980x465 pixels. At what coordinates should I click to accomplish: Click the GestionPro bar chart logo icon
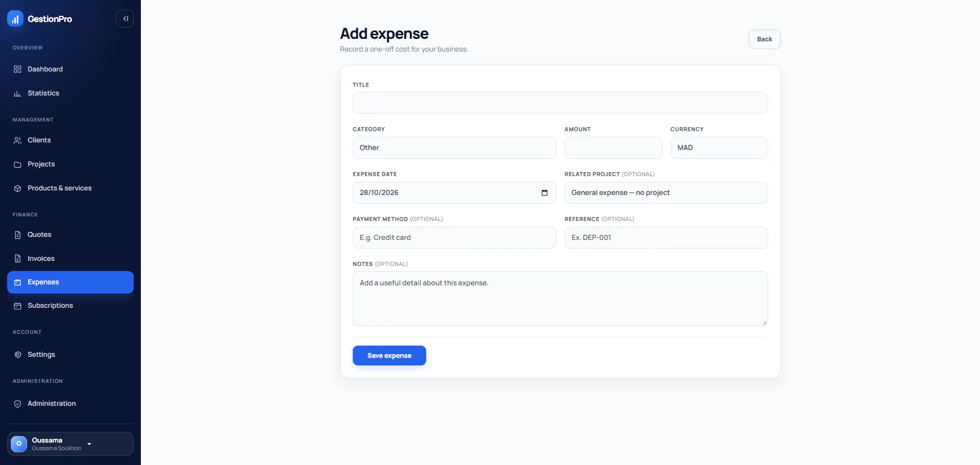15,19
